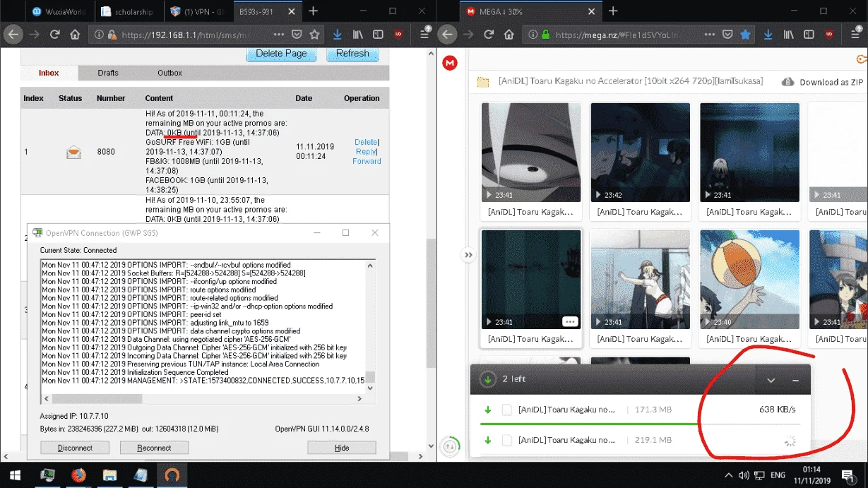Switch to the (1) VPN tab
The height and width of the screenshot is (488, 868).
point(198,11)
